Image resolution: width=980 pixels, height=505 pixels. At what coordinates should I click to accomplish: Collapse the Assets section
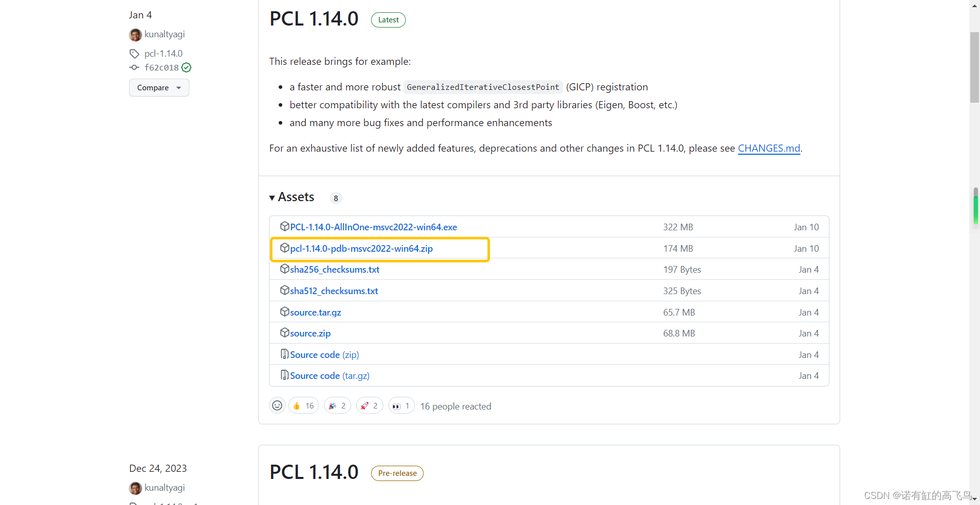click(x=292, y=197)
